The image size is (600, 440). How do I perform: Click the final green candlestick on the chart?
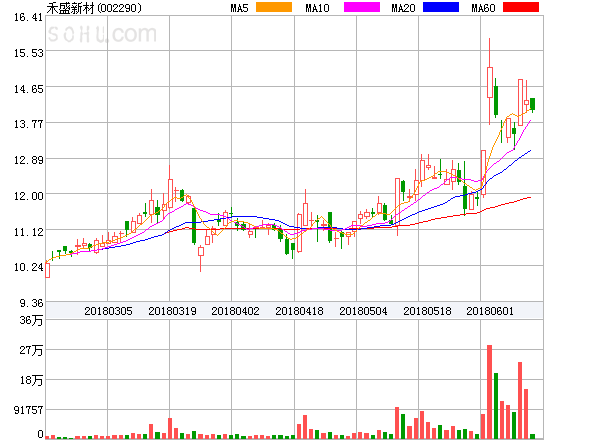click(x=532, y=104)
